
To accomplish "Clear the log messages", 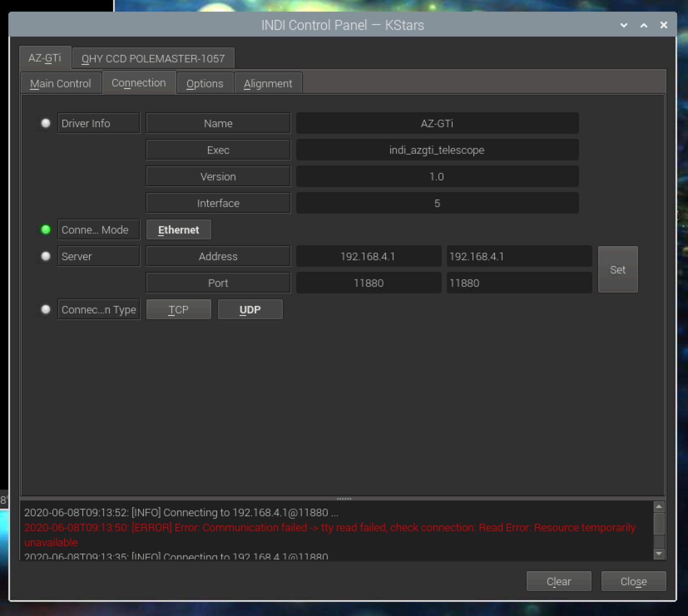I will point(559,581).
